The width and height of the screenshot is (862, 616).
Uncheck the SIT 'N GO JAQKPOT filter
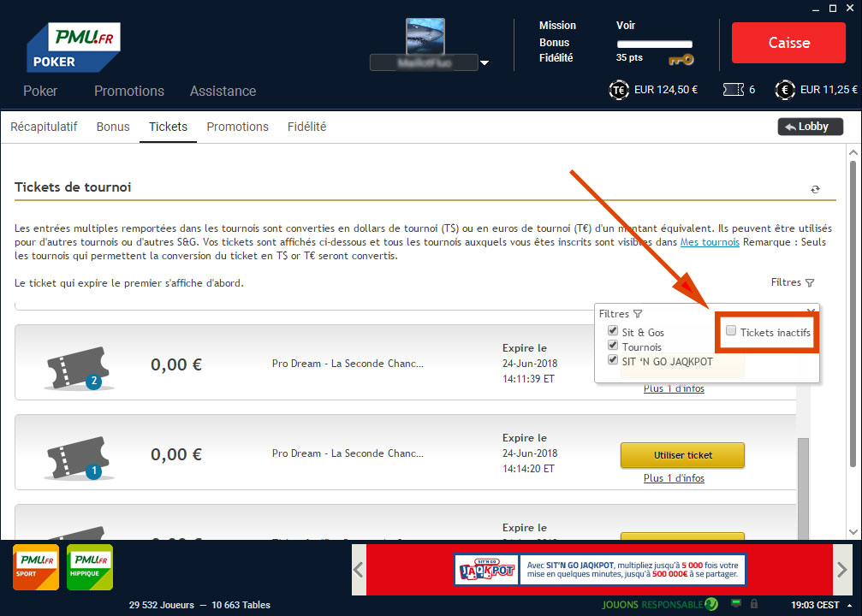coord(613,360)
